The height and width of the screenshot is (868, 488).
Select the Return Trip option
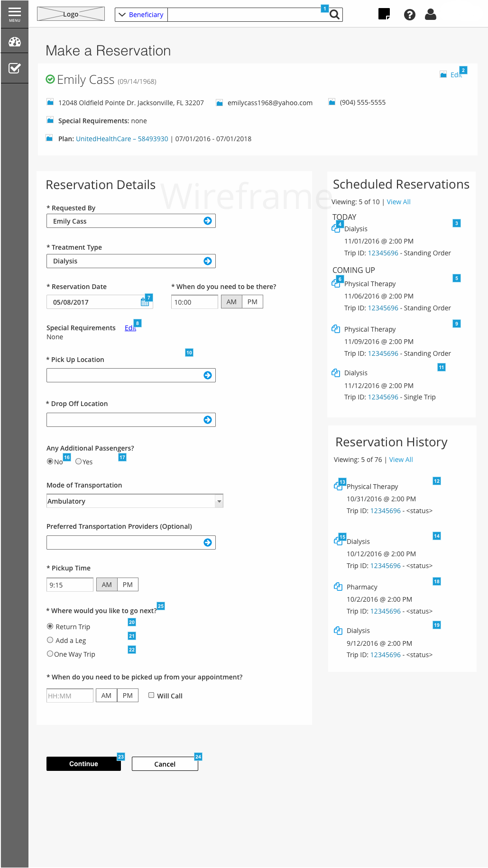coord(50,626)
